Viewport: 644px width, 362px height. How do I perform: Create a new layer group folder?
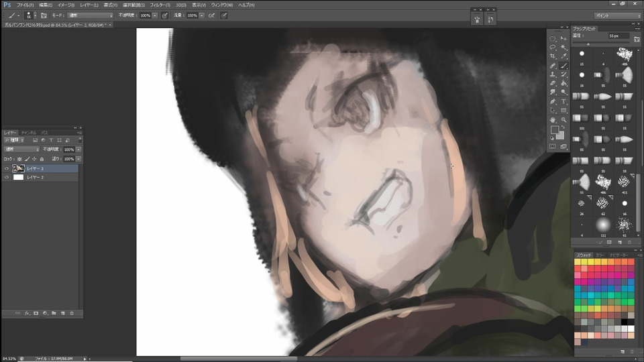click(x=54, y=313)
